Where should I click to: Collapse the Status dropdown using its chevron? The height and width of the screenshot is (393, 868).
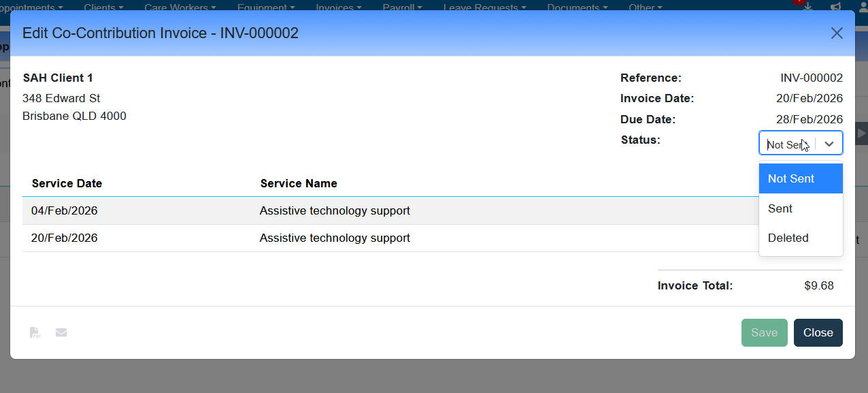(x=829, y=144)
